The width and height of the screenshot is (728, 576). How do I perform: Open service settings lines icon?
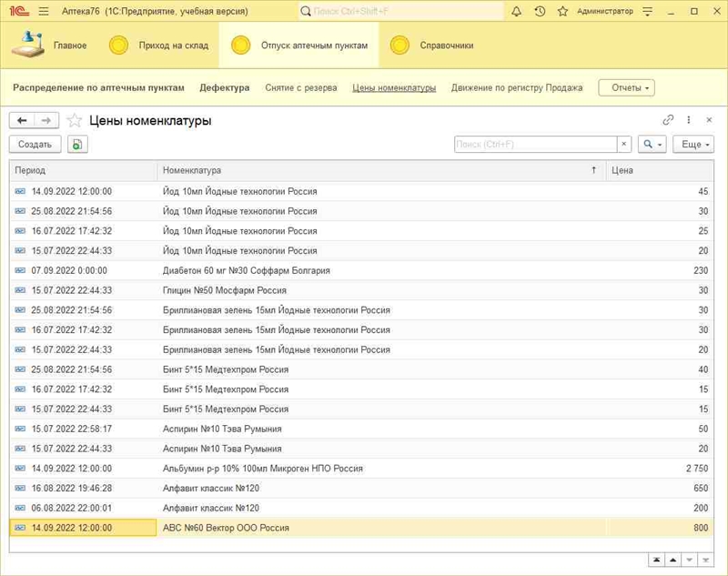648,11
